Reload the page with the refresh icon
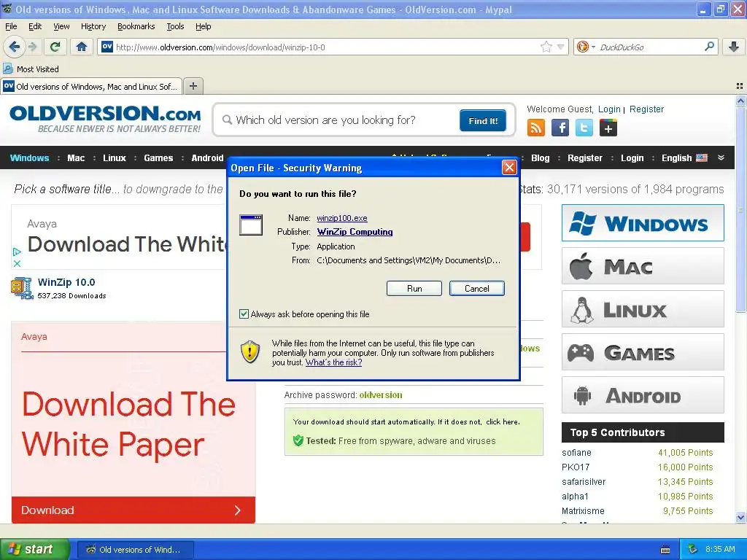 [x=55, y=47]
